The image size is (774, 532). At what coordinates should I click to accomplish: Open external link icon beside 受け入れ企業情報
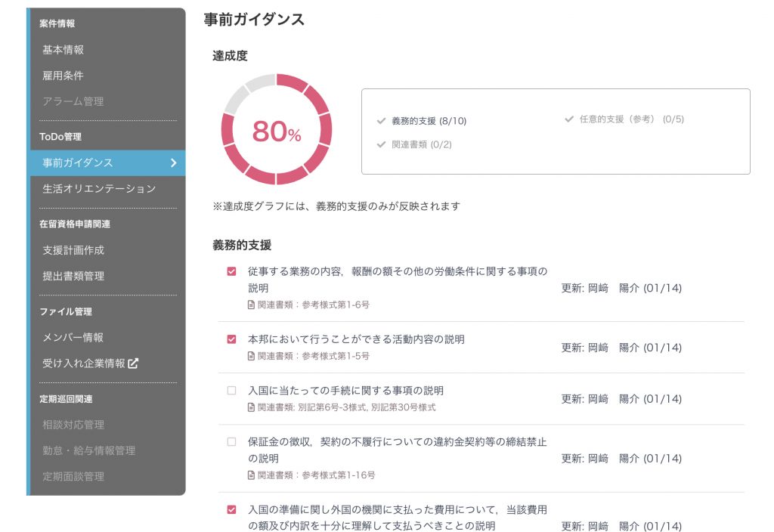(134, 363)
